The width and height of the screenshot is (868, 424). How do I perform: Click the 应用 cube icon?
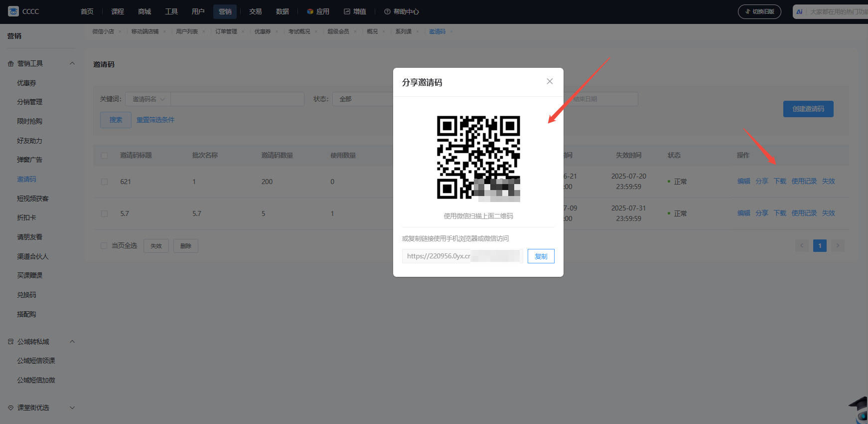pyautogui.click(x=310, y=11)
